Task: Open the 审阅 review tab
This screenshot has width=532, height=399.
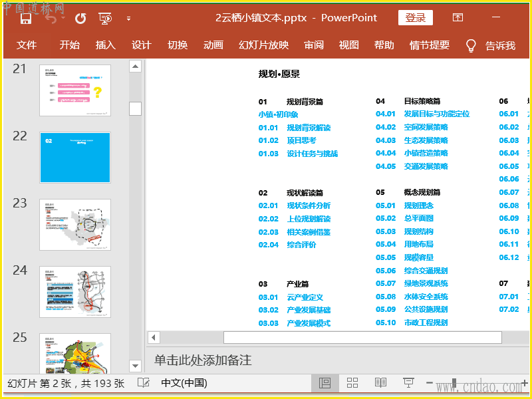Action: 314,45
